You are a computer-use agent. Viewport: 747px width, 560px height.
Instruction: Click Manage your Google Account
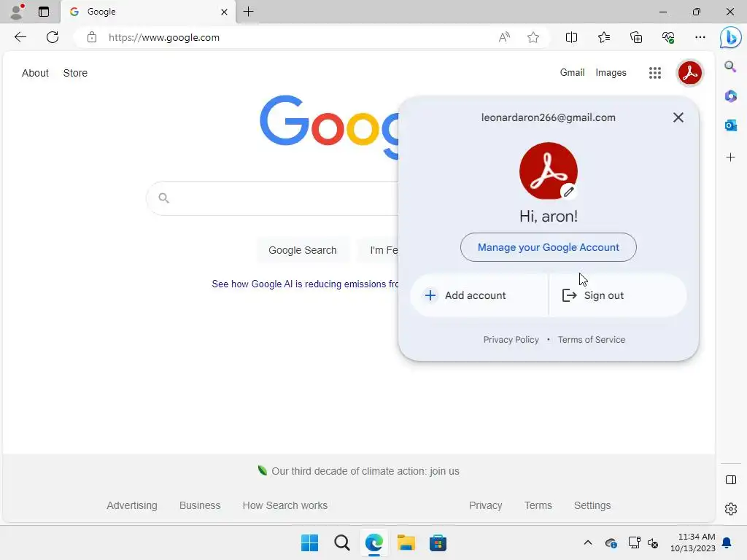click(548, 247)
